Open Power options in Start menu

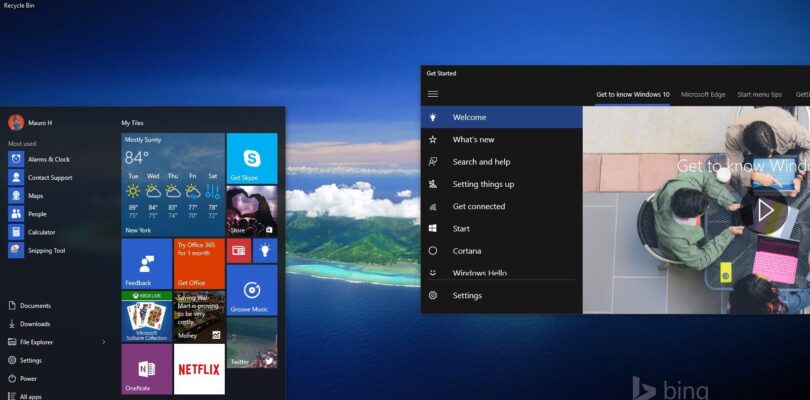(28, 379)
